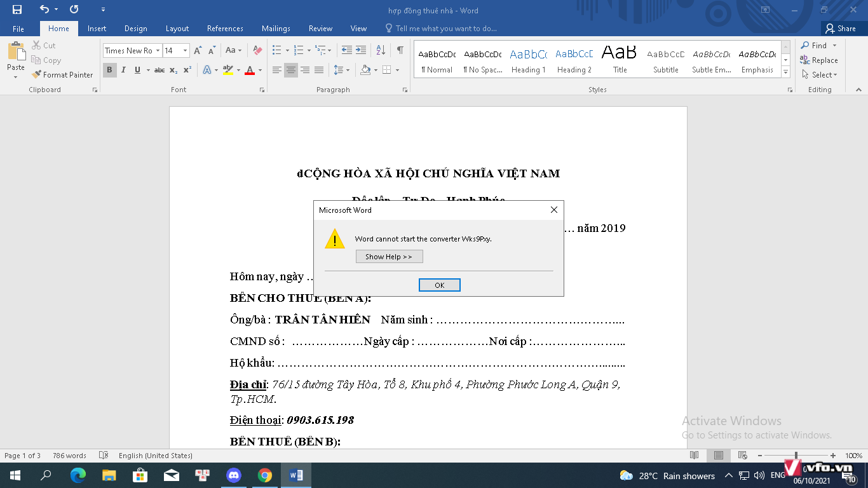Switch to Read Mode view
The image size is (868, 488).
695,456
